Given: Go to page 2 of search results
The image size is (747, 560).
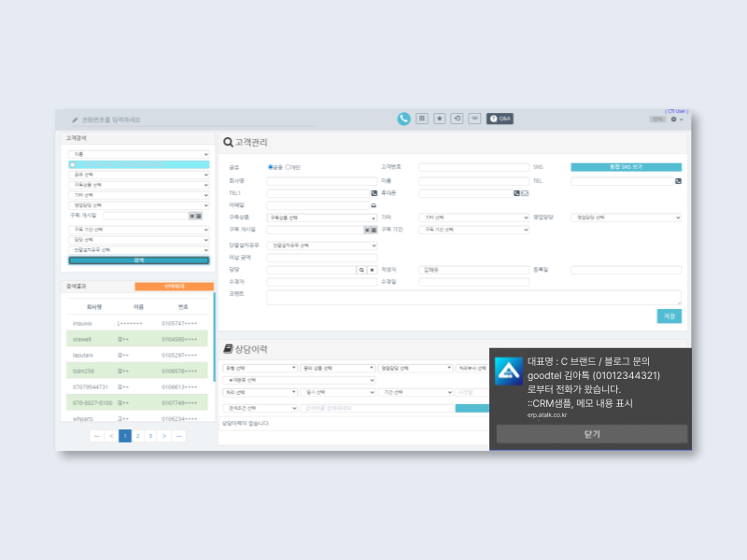Looking at the screenshot, I should 137,436.
